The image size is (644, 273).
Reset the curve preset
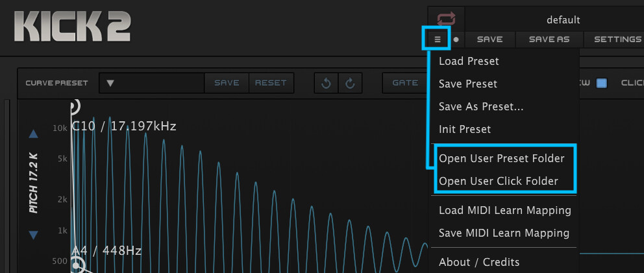[271, 83]
